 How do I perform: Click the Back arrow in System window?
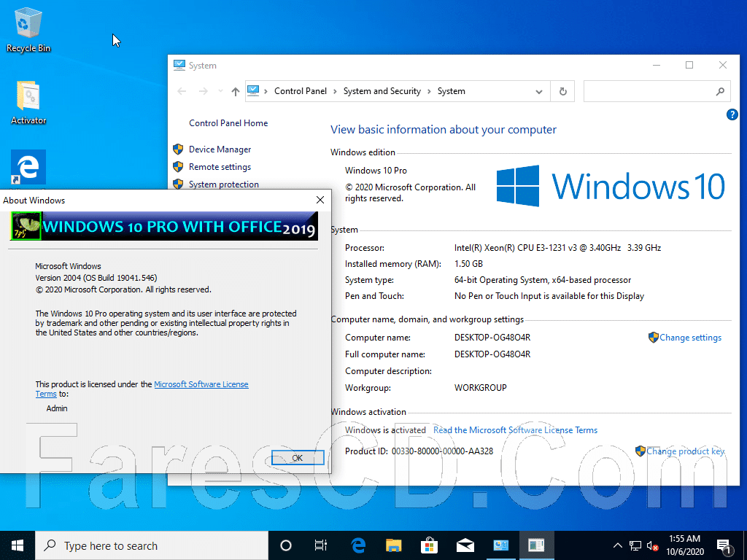[x=182, y=91]
